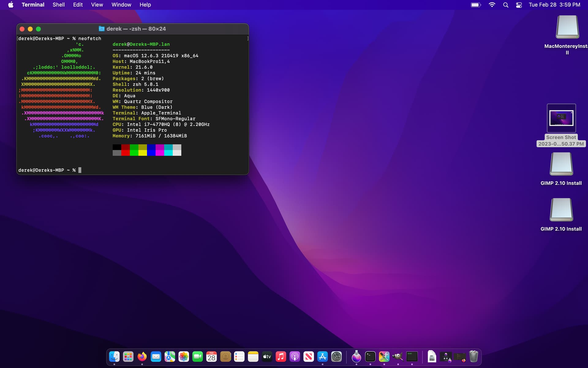Open the Terminal application menu
Screen dimensions: 588x368
coord(33,5)
